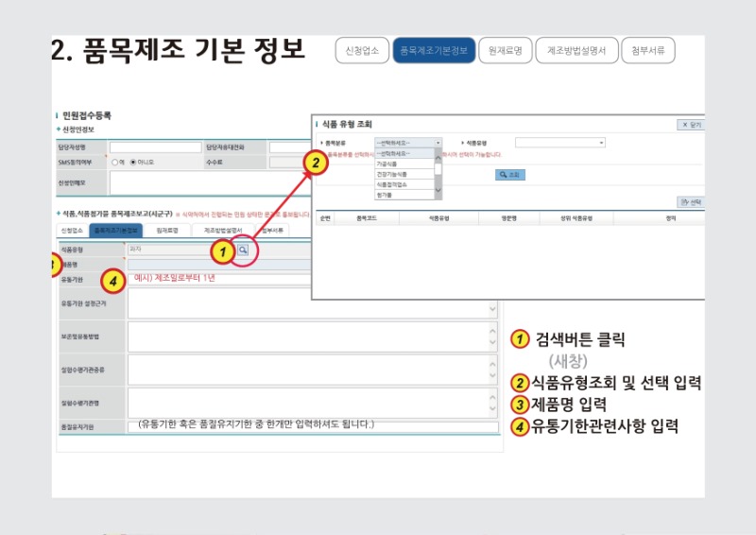
Task: Open the 품목분류 dropdown
Action: (407, 143)
